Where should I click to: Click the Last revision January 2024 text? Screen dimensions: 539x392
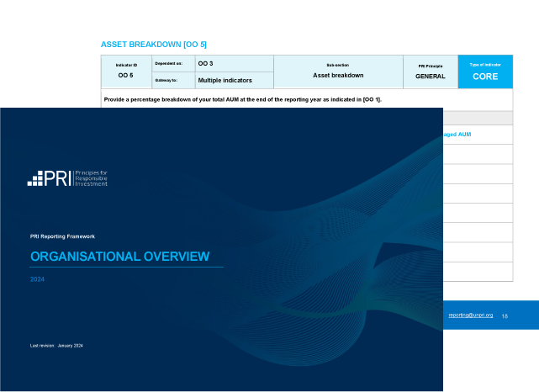56,346
